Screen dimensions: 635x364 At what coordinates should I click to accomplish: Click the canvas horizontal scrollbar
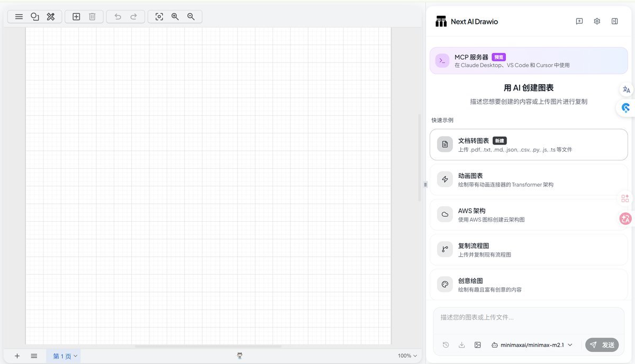tap(208, 347)
